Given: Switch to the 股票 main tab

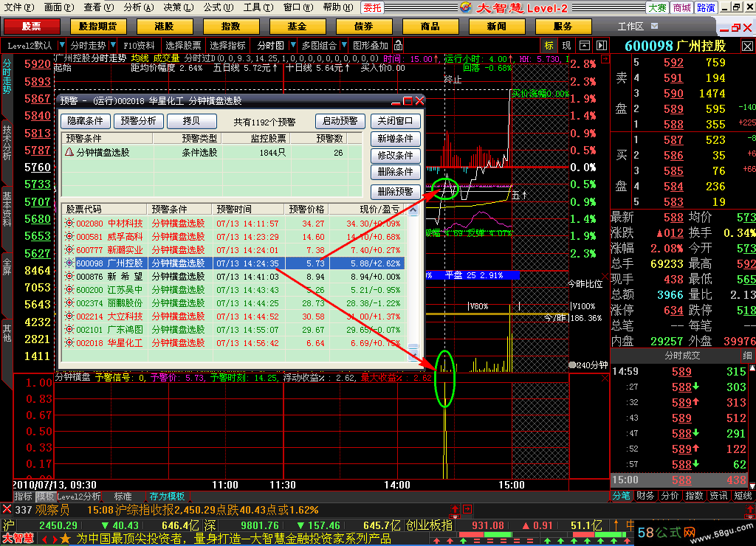Looking at the screenshot, I should (31, 26).
